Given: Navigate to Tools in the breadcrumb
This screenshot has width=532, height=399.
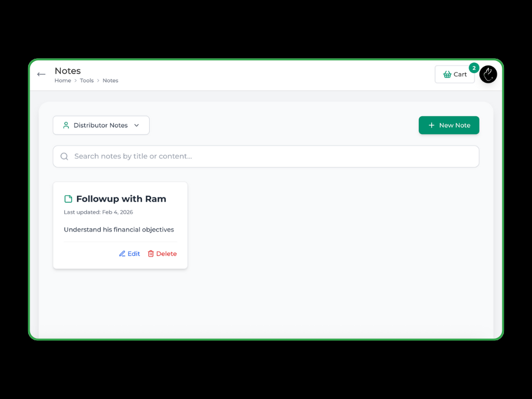Looking at the screenshot, I should point(87,81).
